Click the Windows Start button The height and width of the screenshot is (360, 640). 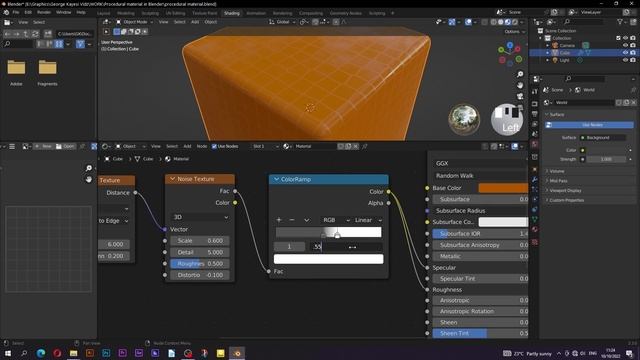(8, 353)
